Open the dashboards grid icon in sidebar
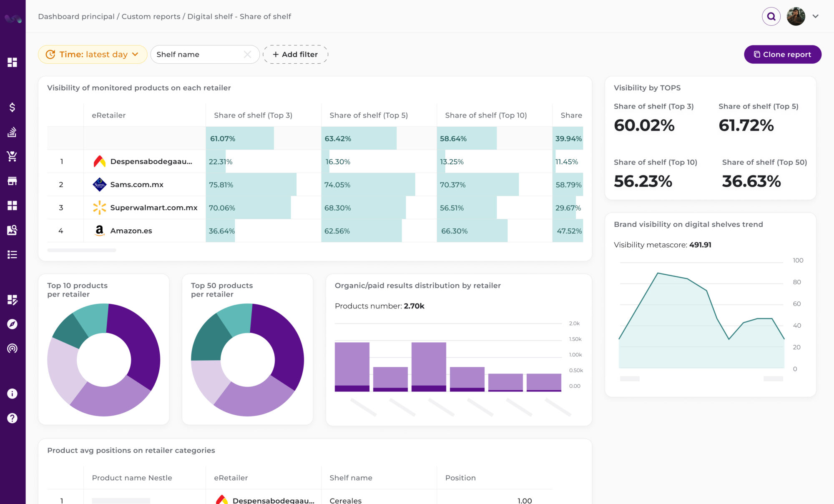Viewport: 834px width, 504px height. [12, 62]
